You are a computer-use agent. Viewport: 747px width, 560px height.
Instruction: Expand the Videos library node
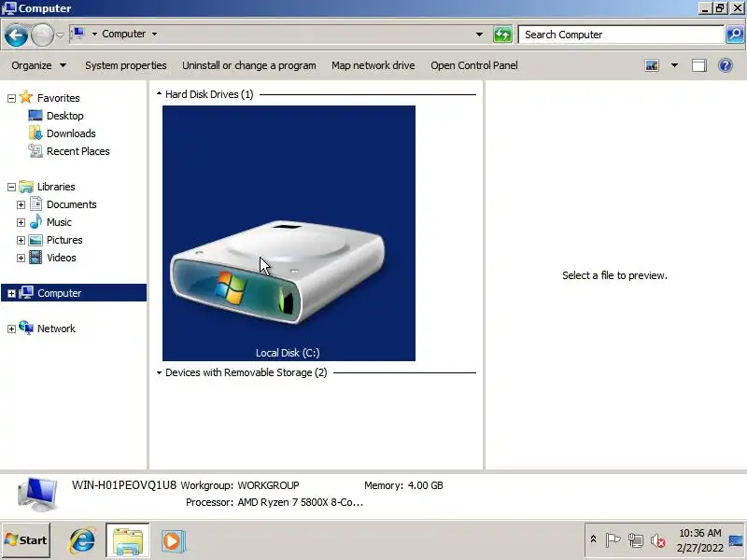tap(21, 259)
